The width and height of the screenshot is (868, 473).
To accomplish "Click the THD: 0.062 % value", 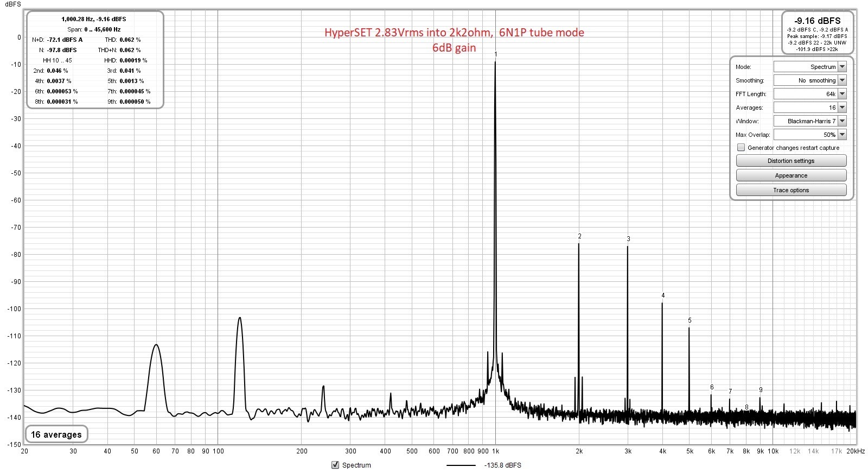I will click(123, 40).
